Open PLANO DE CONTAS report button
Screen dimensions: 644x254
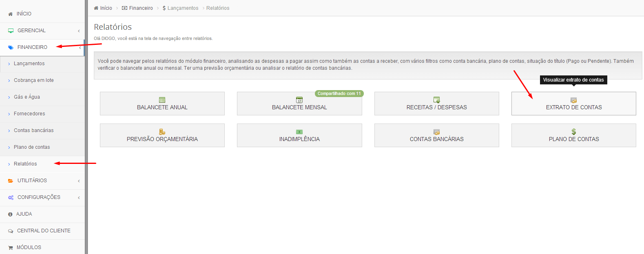point(574,135)
